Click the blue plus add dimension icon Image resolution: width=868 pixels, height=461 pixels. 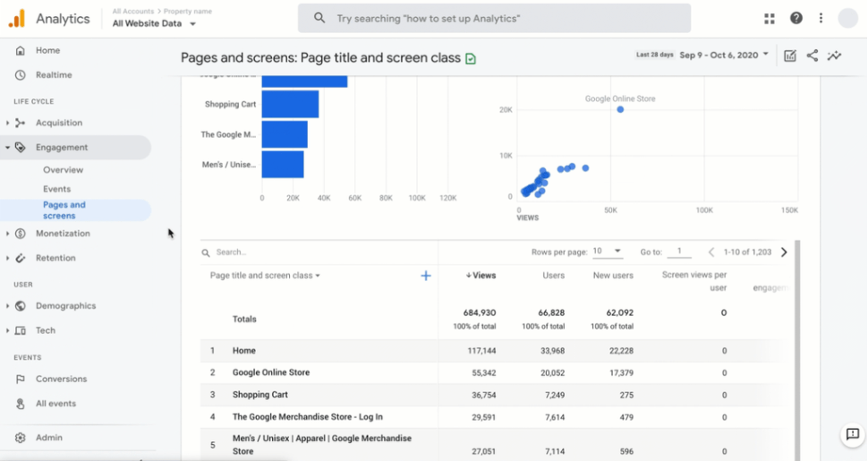tap(426, 276)
